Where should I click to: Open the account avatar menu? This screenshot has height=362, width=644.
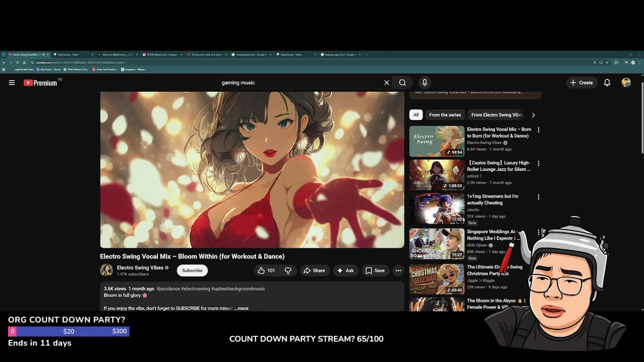click(x=626, y=82)
